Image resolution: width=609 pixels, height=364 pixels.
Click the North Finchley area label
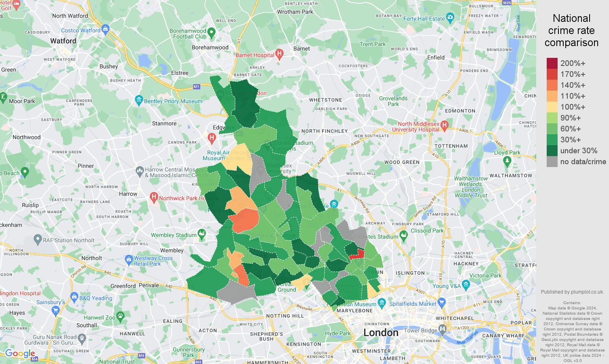(325, 131)
